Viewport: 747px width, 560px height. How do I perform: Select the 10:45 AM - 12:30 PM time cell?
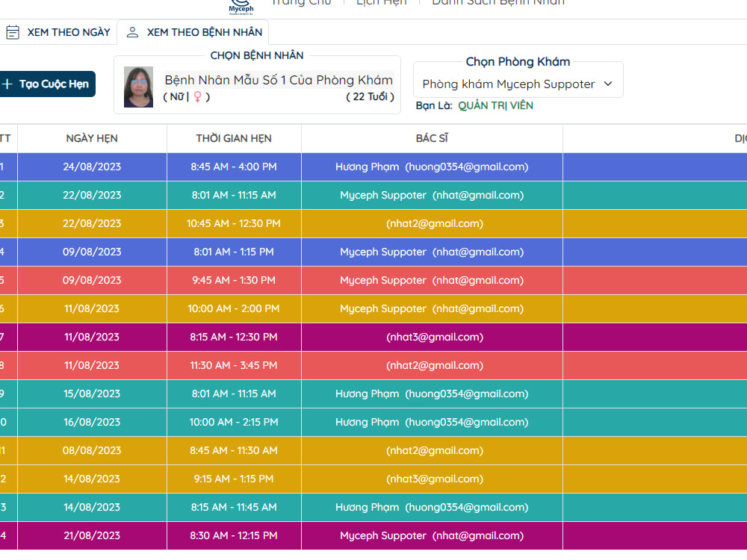tap(234, 223)
